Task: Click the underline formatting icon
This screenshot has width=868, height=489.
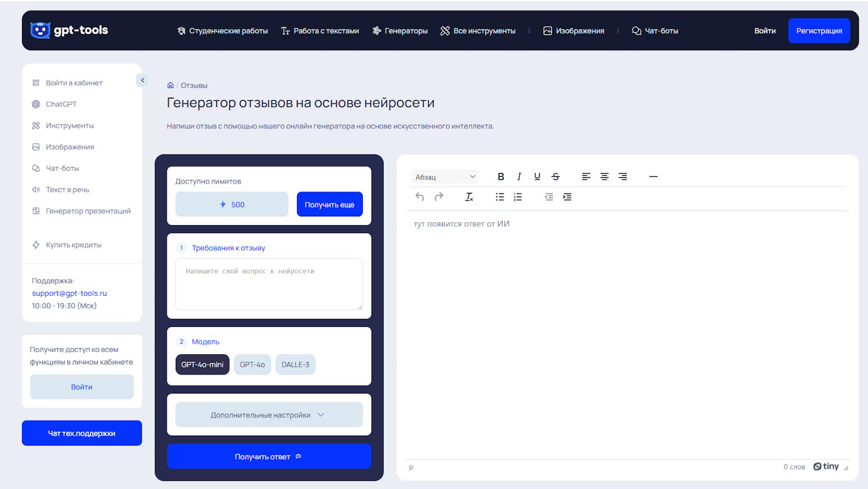Action: pos(537,177)
